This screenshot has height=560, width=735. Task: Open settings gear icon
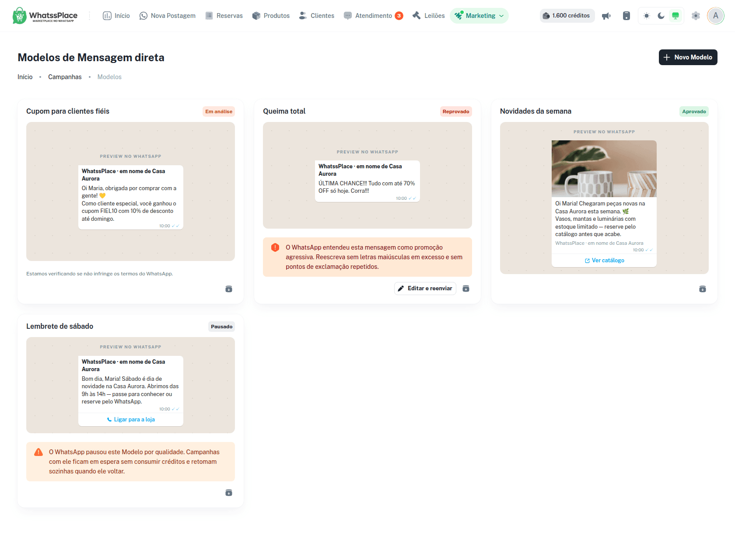[x=696, y=16]
